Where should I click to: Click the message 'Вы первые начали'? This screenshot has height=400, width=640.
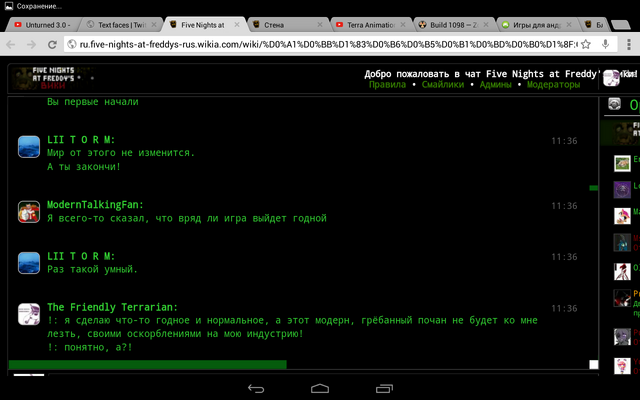pos(93,102)
